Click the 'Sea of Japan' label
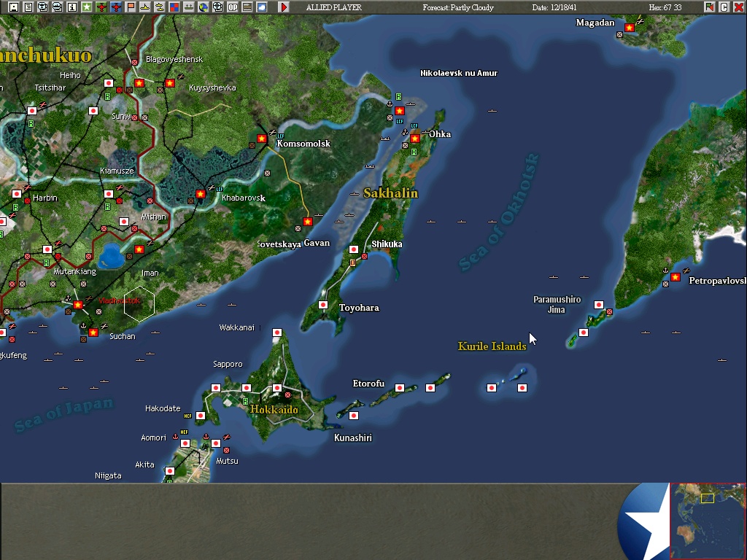This screenshot has width=747, height=560. (63, 414)
